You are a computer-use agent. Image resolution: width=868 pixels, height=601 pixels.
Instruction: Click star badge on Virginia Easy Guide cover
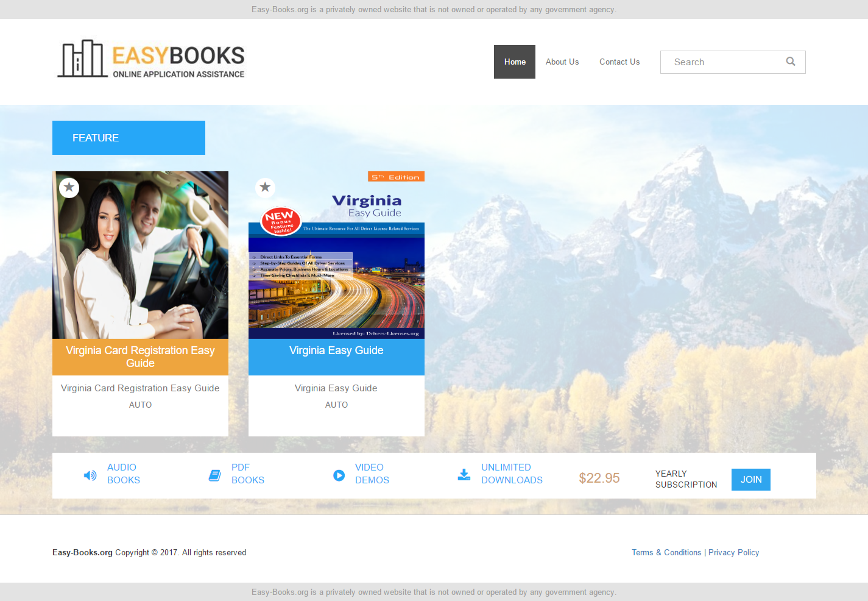[265, 187]
